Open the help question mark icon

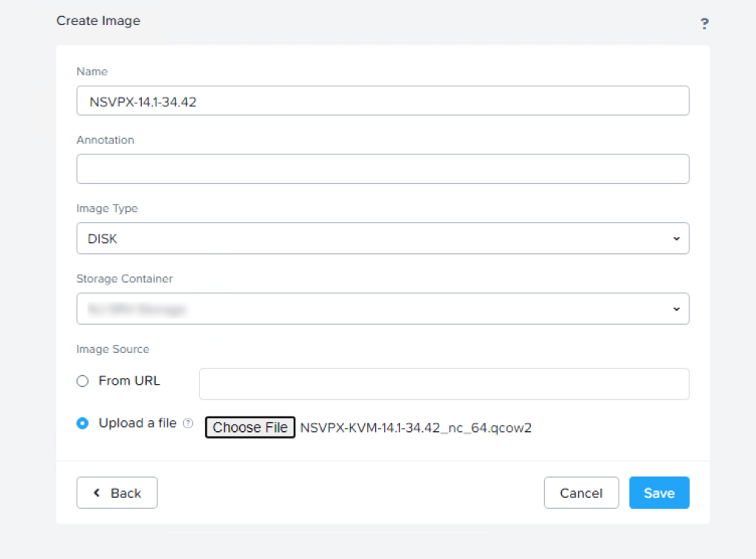pyautogui.click(x=704, y=24)
